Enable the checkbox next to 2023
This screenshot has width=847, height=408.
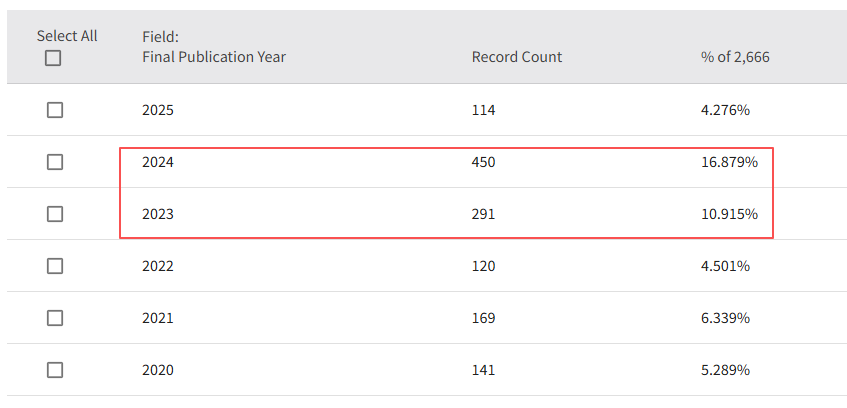[x=55, y=214]
